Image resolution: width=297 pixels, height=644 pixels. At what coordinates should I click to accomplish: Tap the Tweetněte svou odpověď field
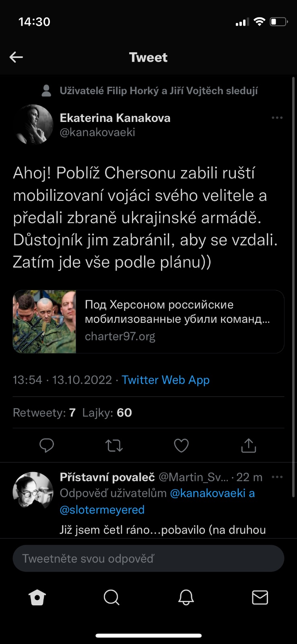148,559
